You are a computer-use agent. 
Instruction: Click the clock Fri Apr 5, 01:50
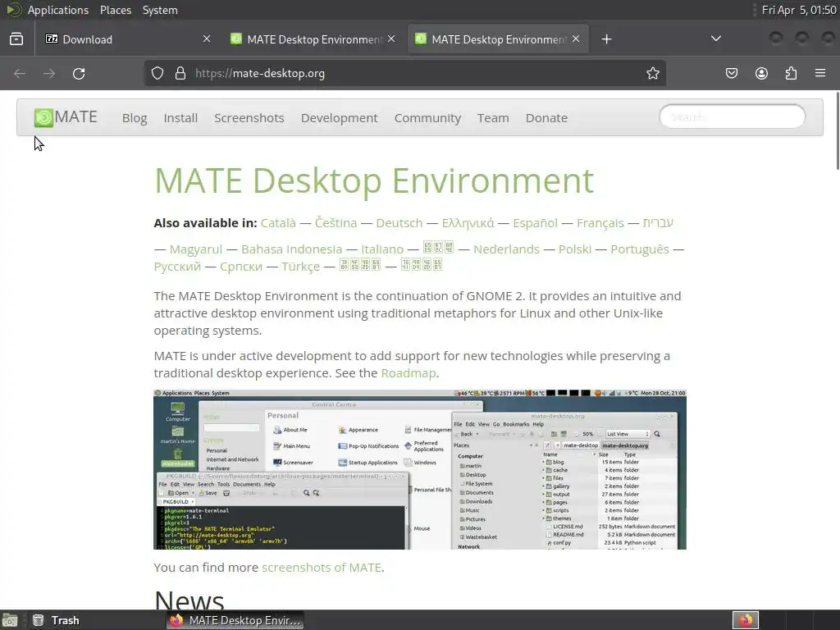point(799,10)
